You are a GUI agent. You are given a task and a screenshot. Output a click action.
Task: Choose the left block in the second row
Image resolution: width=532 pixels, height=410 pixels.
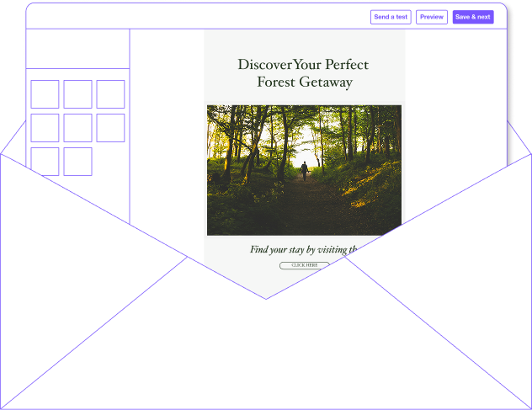point(45,128)
